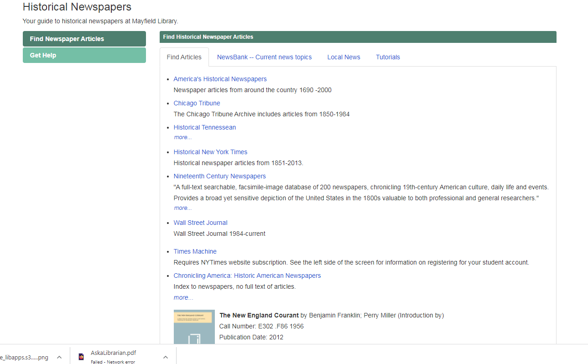The height and width of the screenshot is (364, 588).
Task: Select the Tutorials tab
Action: (388, 57)
